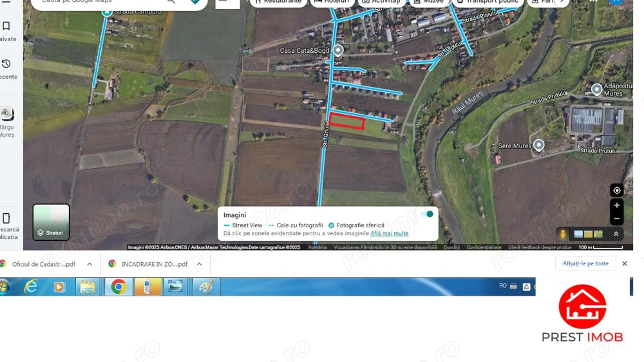Select the Street View pegman icon
Image resolution: width=644 pixels, height=362 pixels.
563,234
